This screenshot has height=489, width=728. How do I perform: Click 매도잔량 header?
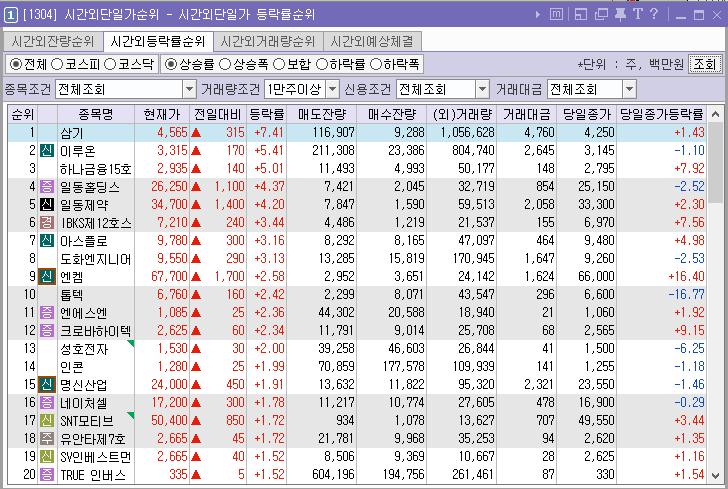point(322,114)
